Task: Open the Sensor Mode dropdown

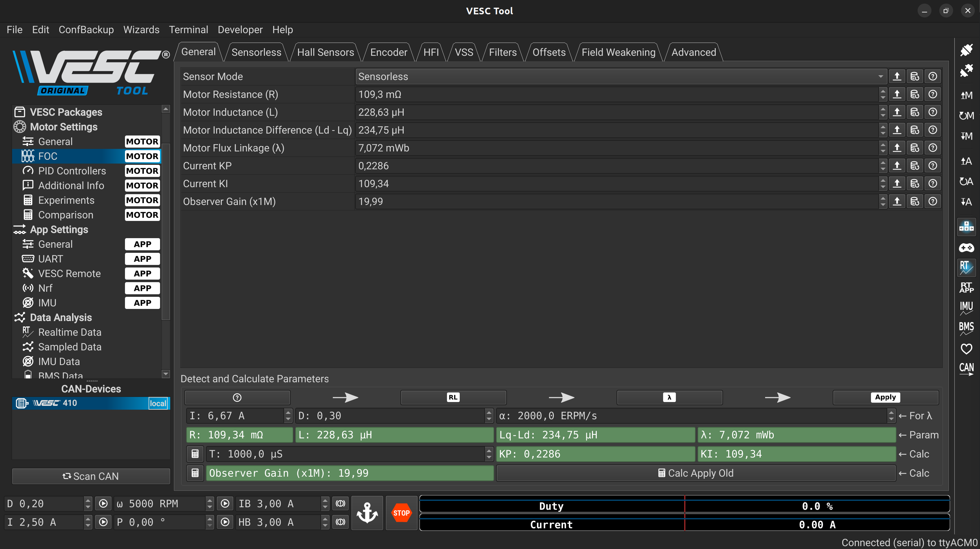Action: point(621,77)
